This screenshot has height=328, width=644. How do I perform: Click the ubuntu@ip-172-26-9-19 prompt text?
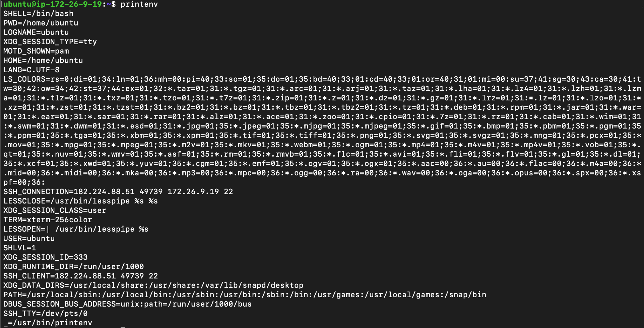point(53,4)
